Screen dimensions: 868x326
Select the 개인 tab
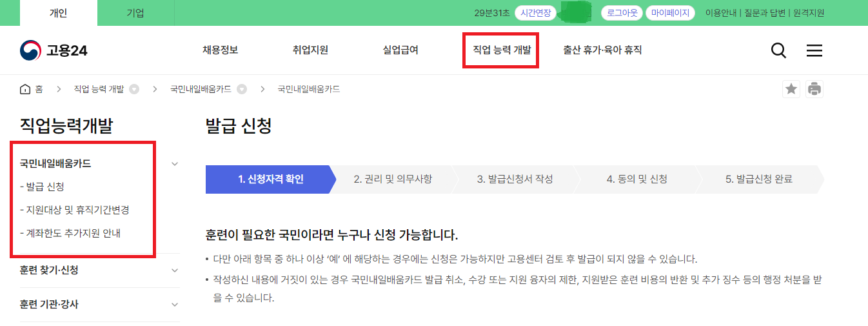[x=58, y=13]
